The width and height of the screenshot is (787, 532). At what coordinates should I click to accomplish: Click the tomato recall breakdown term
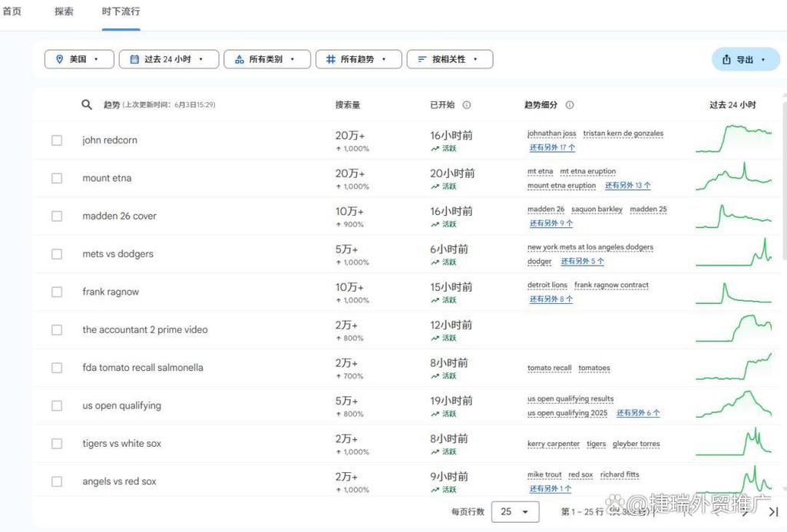(x=549, y=368)
